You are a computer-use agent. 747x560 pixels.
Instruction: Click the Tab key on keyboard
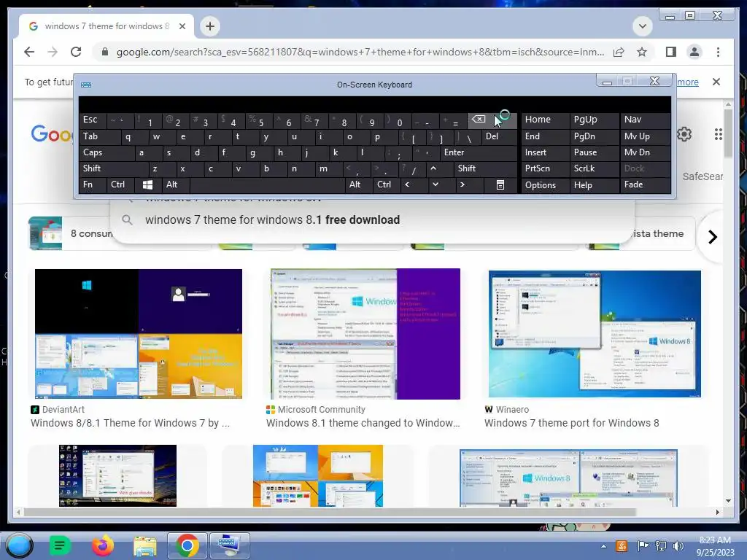tap(99, 136)
